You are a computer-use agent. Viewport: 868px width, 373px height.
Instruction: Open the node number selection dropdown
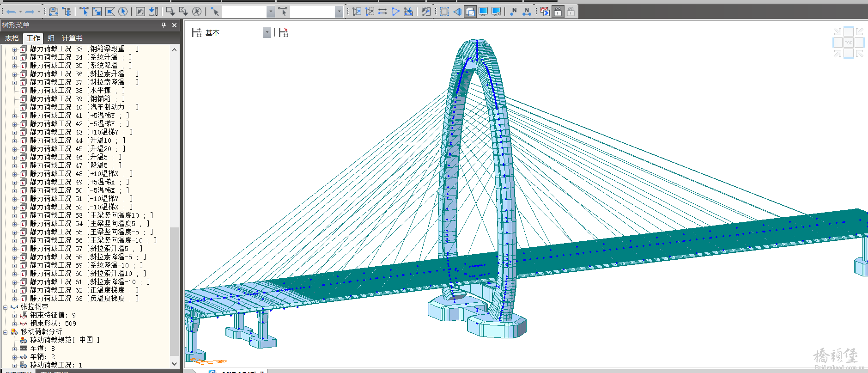(271, 12)
